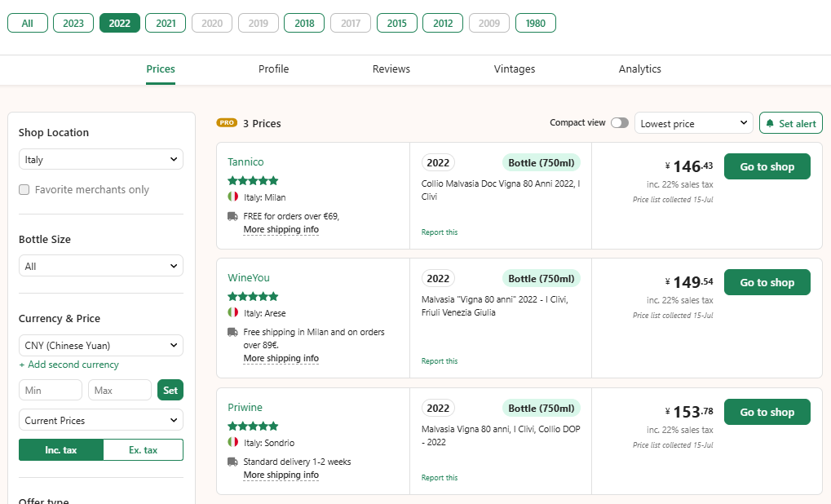Filter by vintage 1980
This screenshot has width=831, height=504.
(x=535, y=24)
